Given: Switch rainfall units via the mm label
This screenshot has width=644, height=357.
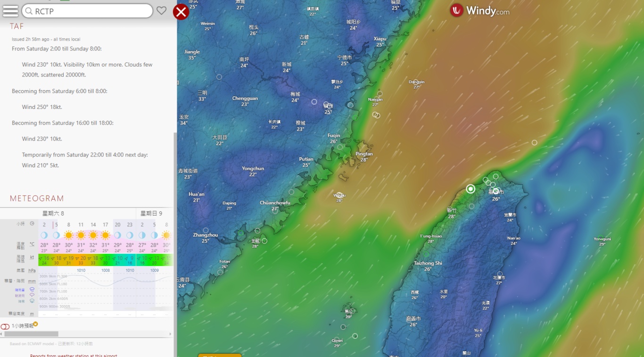Looking at the screenshot, I should tap(32, 282).
